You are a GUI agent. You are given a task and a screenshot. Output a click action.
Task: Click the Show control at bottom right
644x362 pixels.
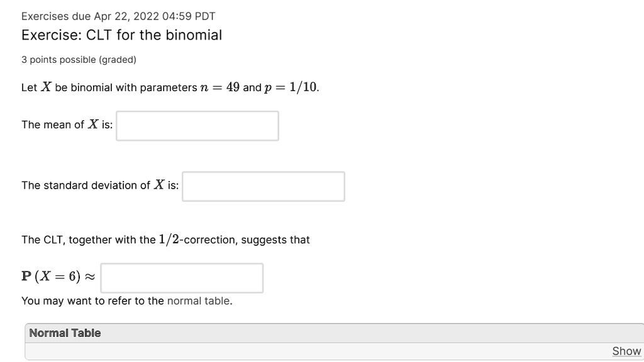625,351
